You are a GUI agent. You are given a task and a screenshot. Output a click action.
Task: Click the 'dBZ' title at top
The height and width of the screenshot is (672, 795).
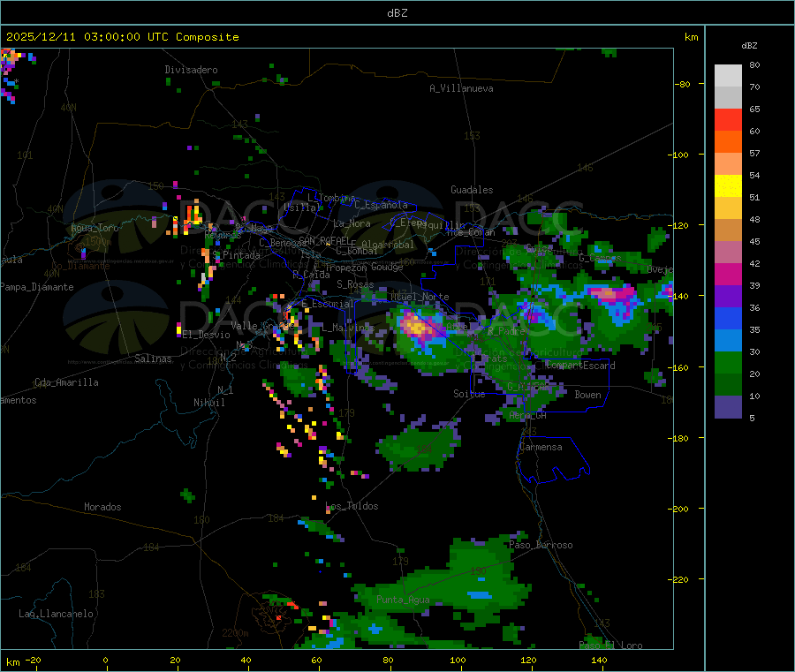397,13
